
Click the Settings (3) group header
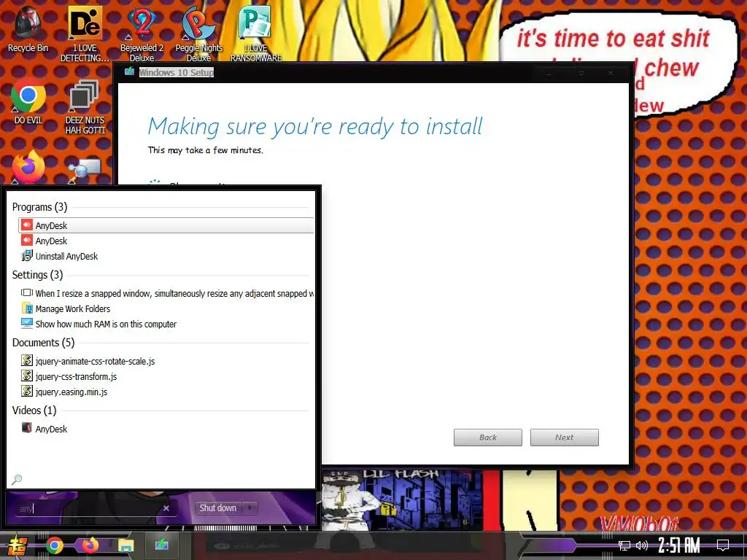[37, 275]
